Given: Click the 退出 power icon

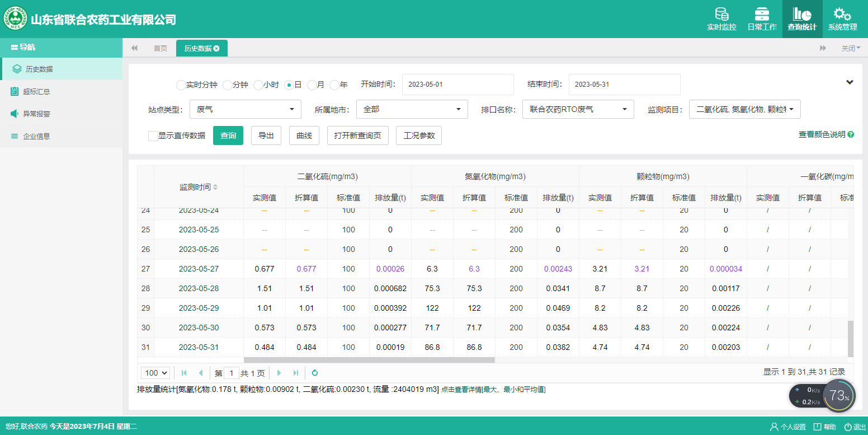Looking at the screenshot, I should pos(848,427).
